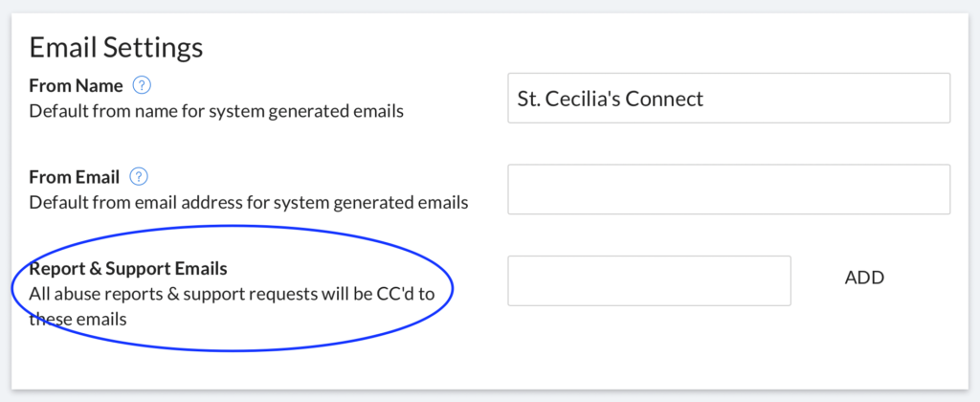Click the From Name label
The height and width of the screenshot is (402, 980).
point(77,85)
